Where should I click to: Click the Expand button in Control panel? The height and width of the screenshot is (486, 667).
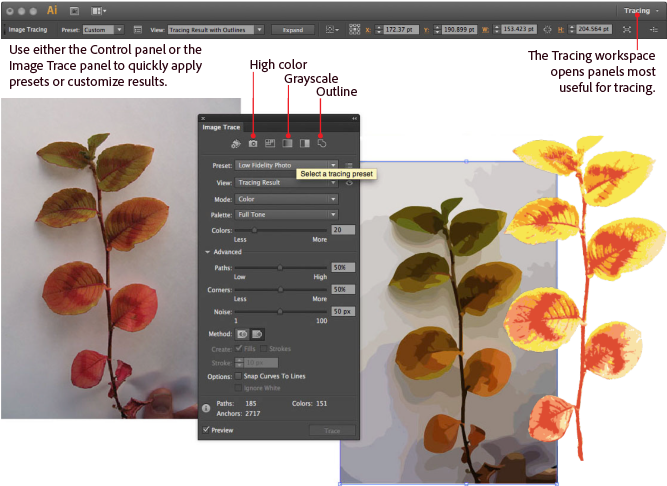285,30
